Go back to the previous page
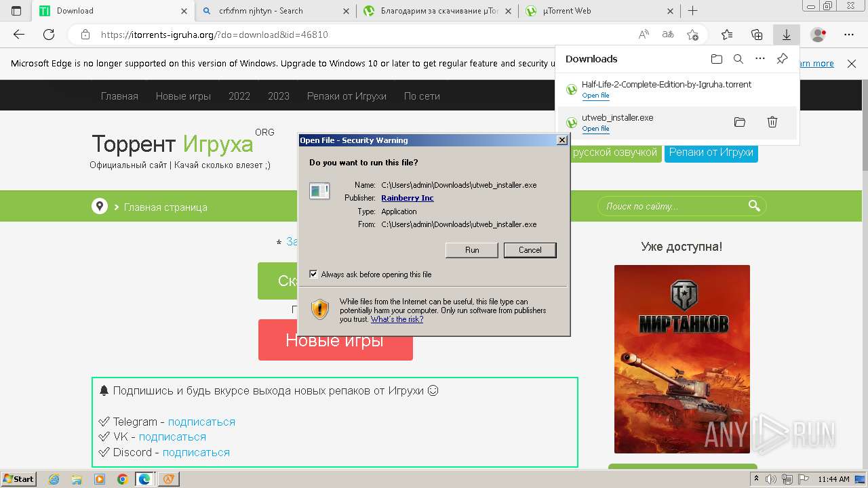Screen dimensions: 868x488 coord(19,35)
